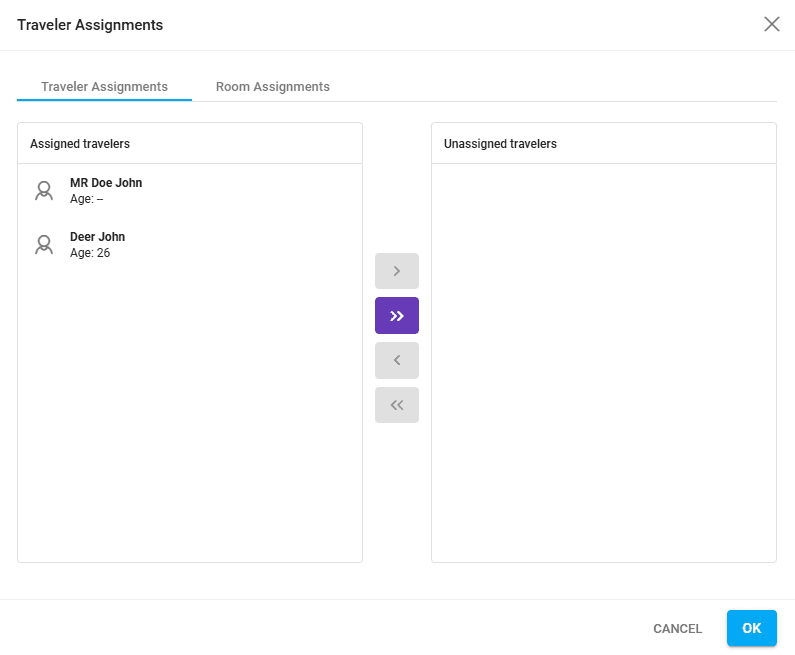Screen dimensions: 795x655
Task: Click the Unassigned travelers panel header
Action: (x=500, y=144)
